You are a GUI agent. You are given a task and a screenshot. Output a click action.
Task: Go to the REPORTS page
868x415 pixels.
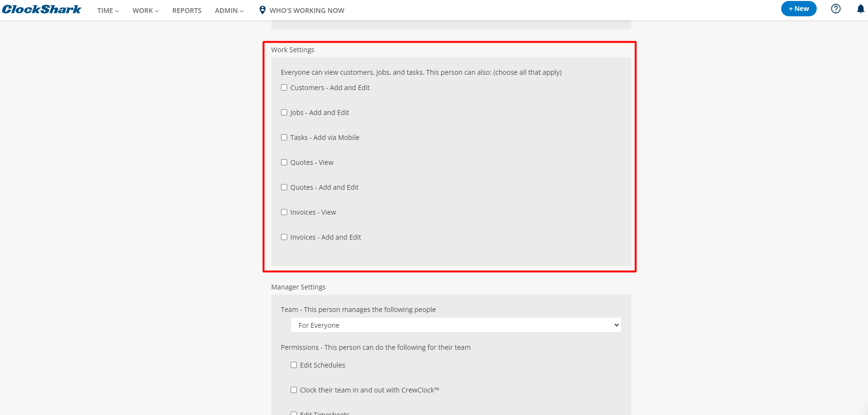pyautogui.click(x=187, y=11)
